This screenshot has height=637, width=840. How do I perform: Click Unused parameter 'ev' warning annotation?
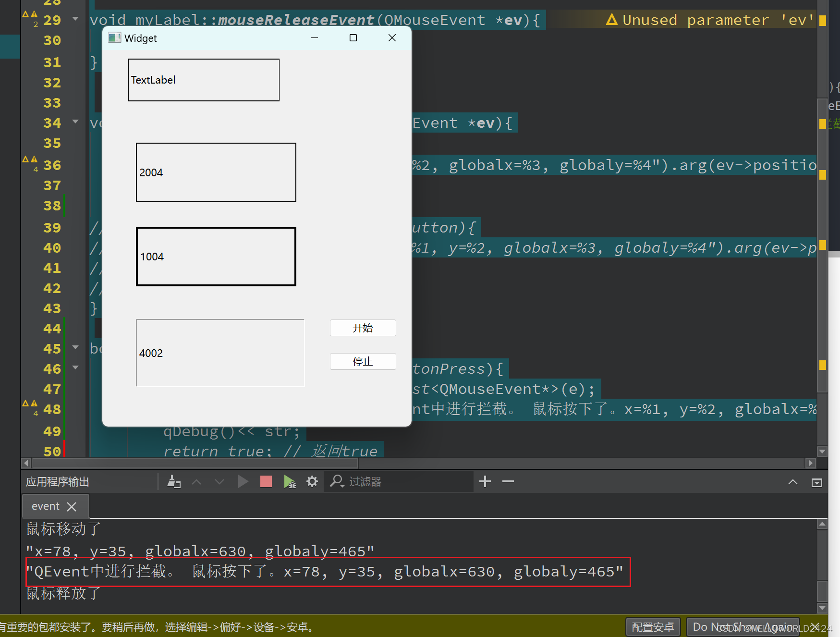710,20
